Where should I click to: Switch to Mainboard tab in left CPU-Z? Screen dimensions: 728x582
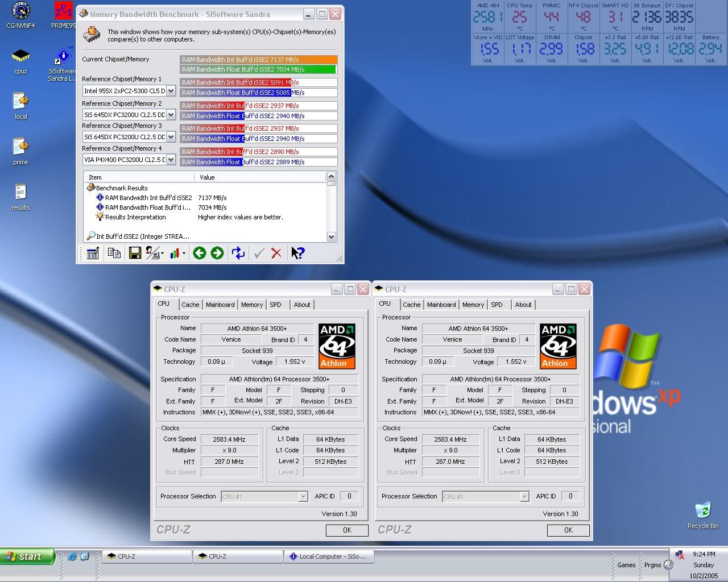(x=220, y=305)
